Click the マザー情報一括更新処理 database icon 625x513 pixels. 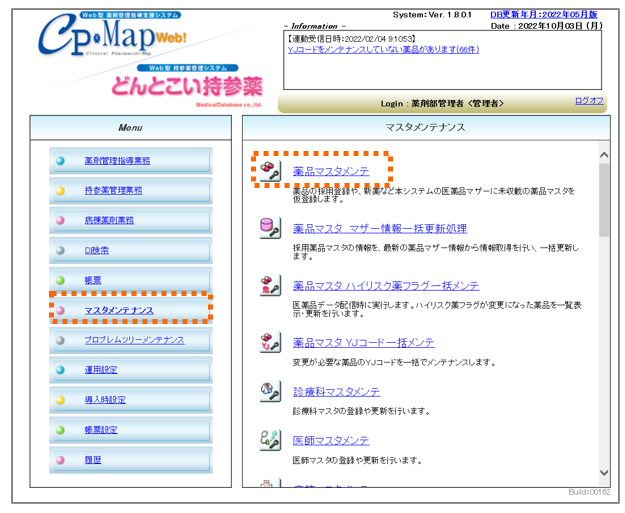270,227
